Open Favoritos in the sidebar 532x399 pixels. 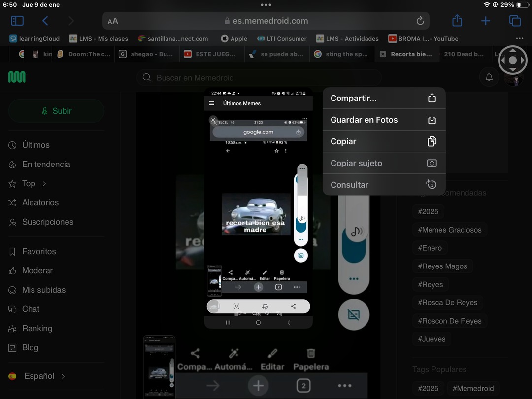[32, 251]
